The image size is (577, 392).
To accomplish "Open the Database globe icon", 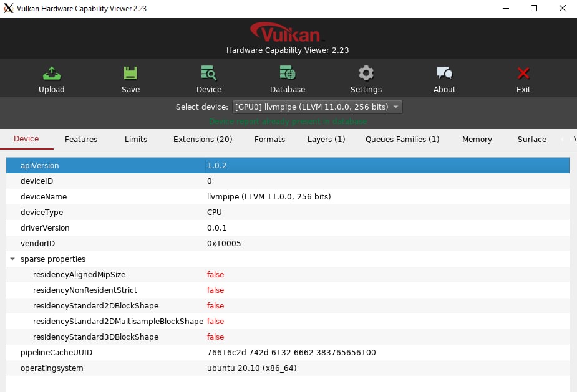I will point(288,73).
